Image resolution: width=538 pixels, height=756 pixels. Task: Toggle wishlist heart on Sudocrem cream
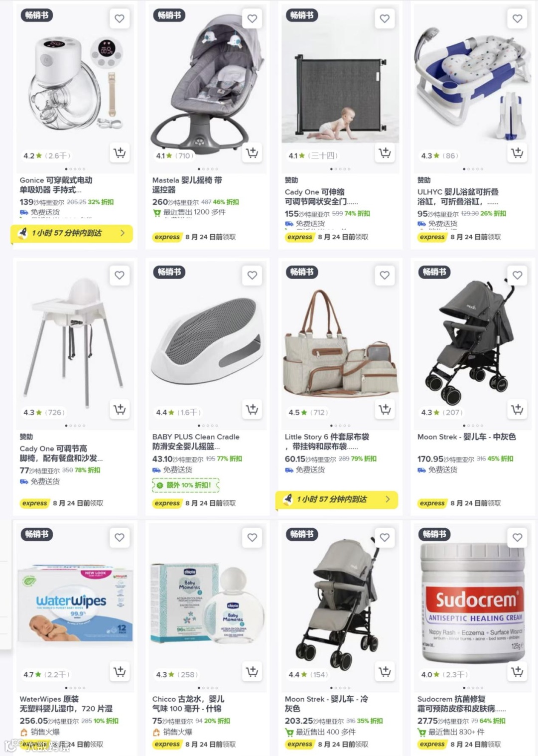pos(517,537)
